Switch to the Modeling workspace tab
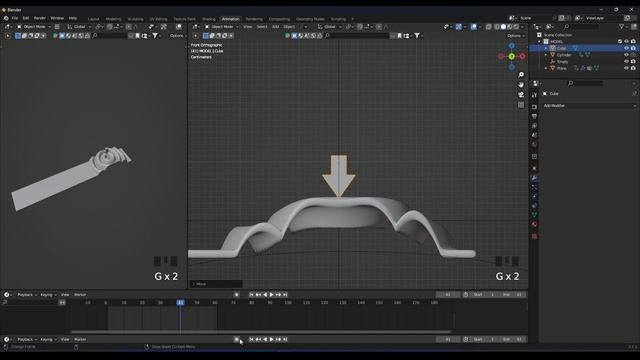Screen dimensions: 640x360 click(113, 19)
